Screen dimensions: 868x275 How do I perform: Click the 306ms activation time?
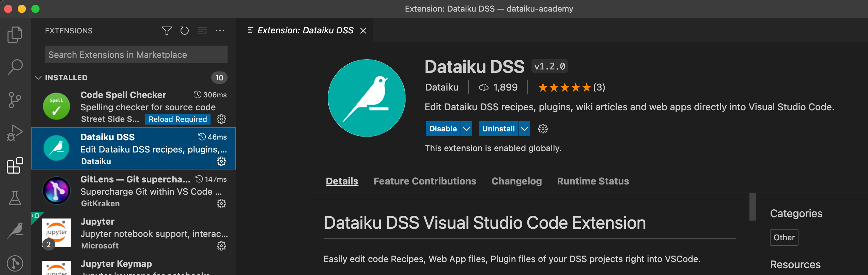click(x=210, y=95)
